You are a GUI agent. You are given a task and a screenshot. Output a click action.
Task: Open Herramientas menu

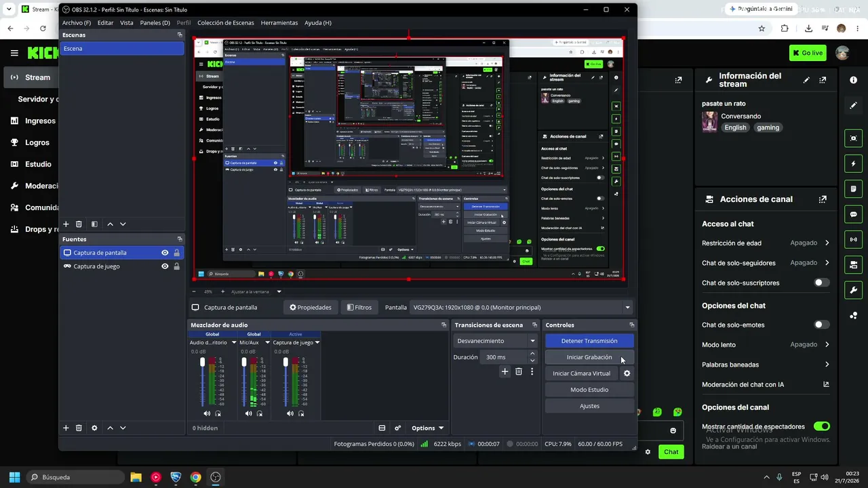[x=279, y=22]
